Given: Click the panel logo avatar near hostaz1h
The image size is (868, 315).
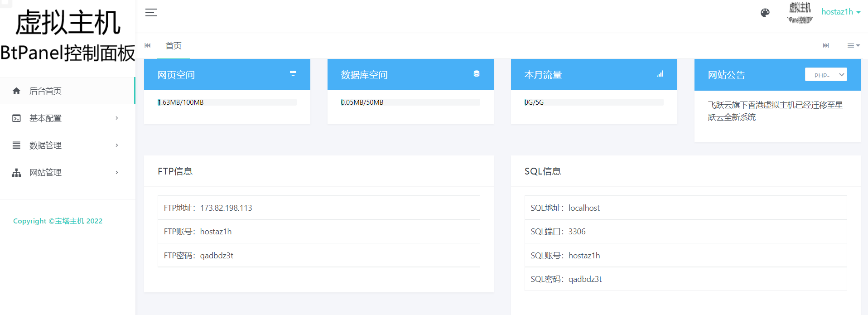Looking at the screenshot, I should [x=800, y=13].
